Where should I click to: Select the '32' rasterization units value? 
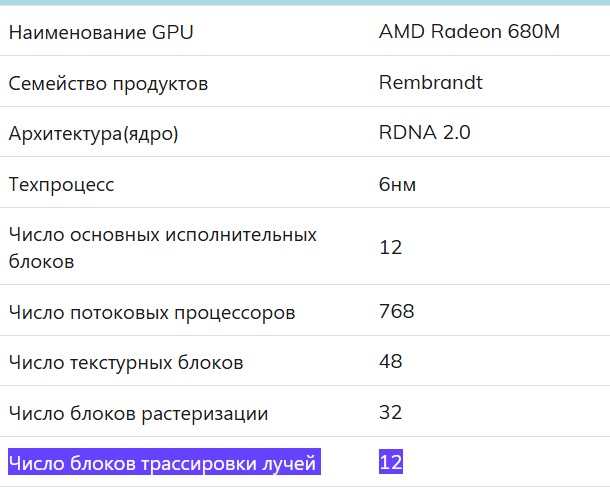tap(390, 411)
